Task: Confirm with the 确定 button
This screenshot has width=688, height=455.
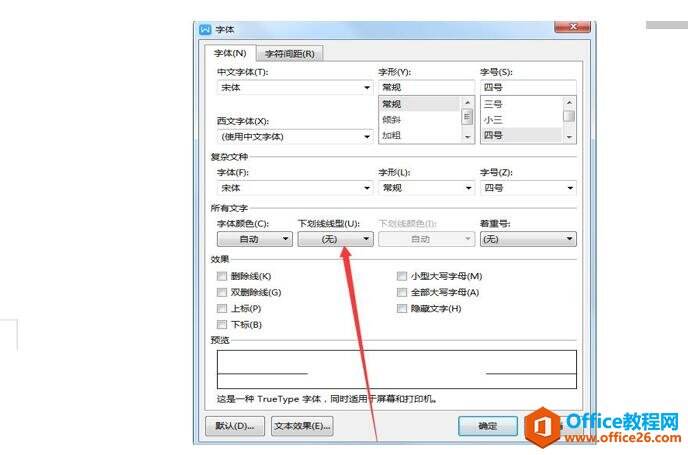Action: click(488, 426)
